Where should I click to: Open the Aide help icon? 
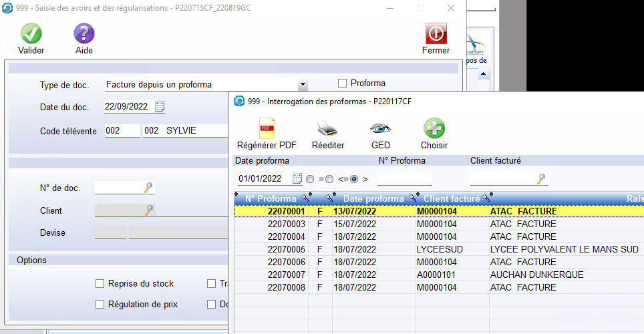tap(84, 34)
